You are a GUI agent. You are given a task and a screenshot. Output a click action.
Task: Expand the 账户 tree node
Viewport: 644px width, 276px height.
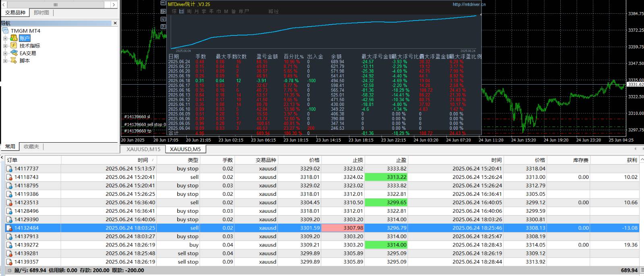pos(5,38)
